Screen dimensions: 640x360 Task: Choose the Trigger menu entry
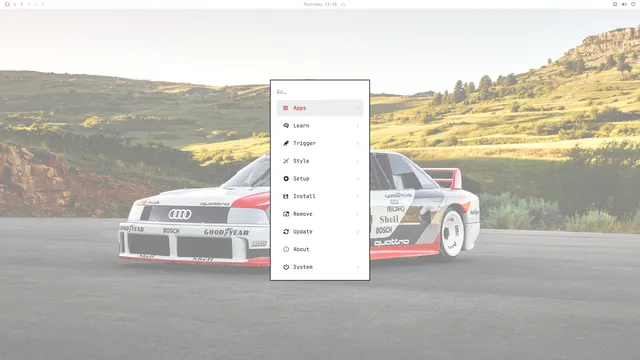click(x=320, y=143)
